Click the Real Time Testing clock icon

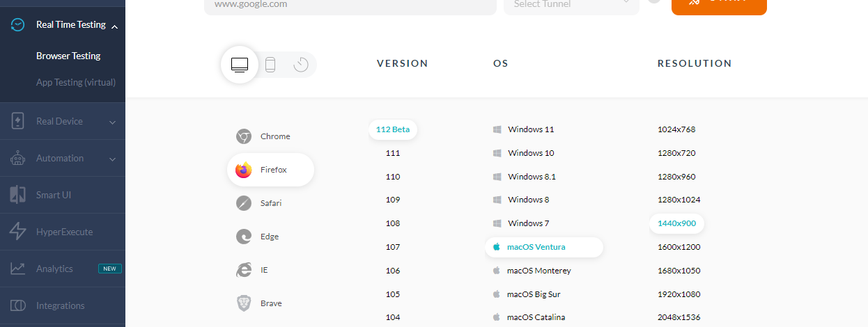click(x=18, y=25)
